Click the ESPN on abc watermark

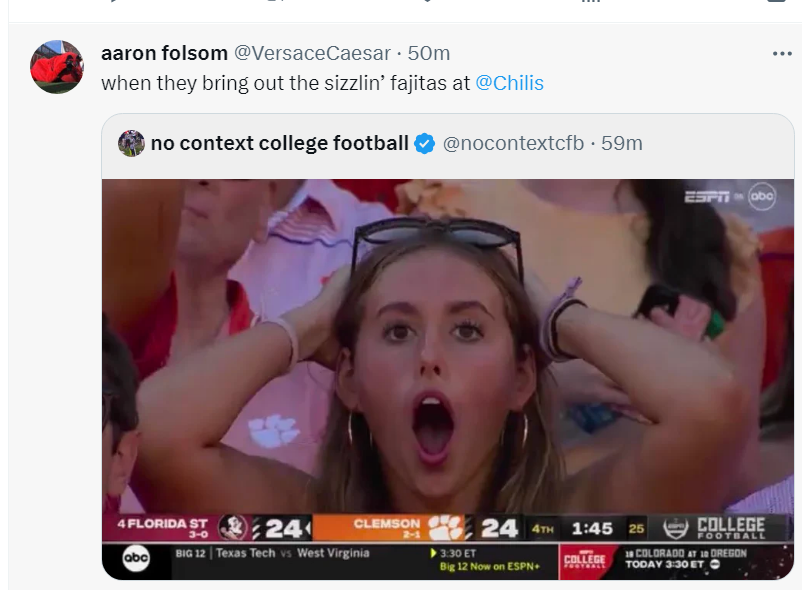(729, 197)
